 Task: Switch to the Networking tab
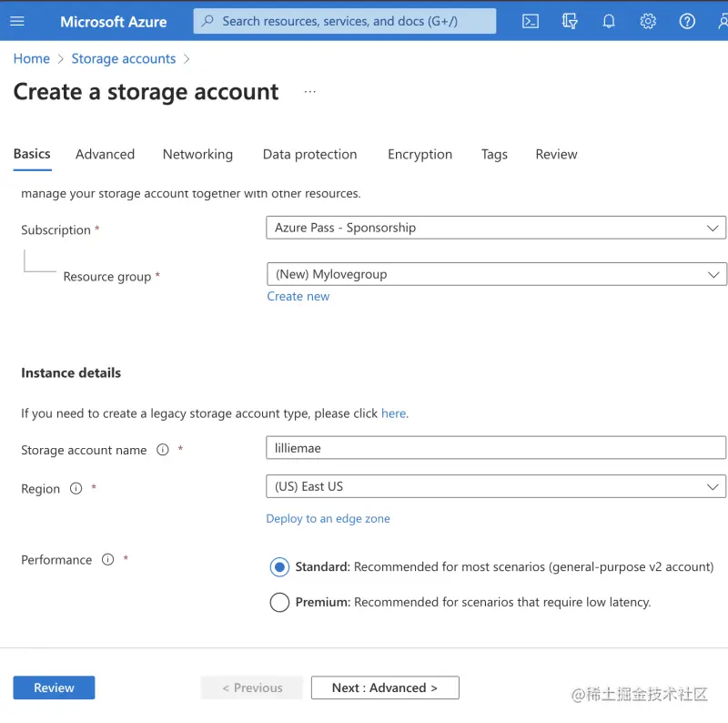tap(197, 154)
